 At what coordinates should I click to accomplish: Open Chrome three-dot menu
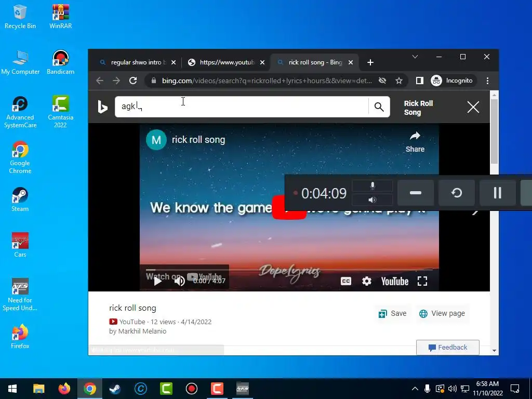click(x=487, y=81)
